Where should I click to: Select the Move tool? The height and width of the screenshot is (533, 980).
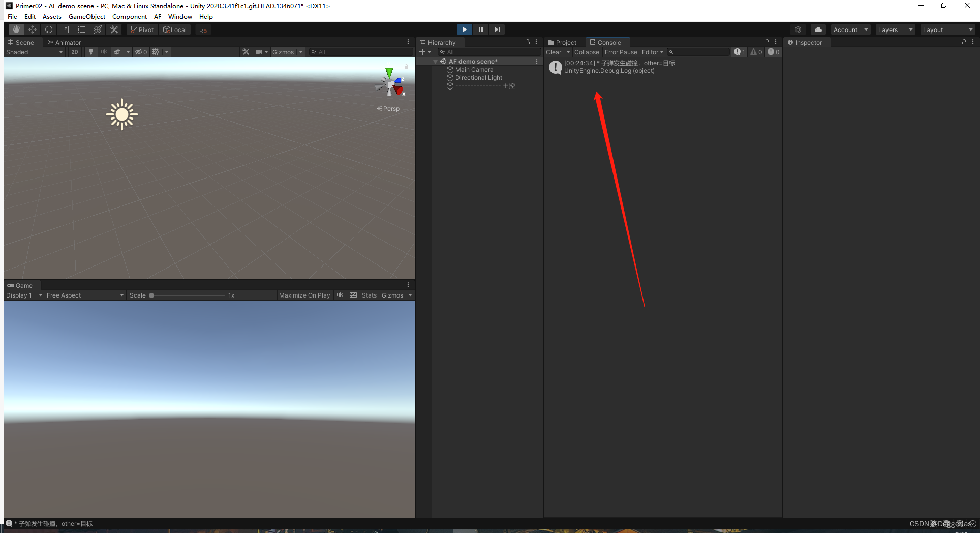point(33,29)
